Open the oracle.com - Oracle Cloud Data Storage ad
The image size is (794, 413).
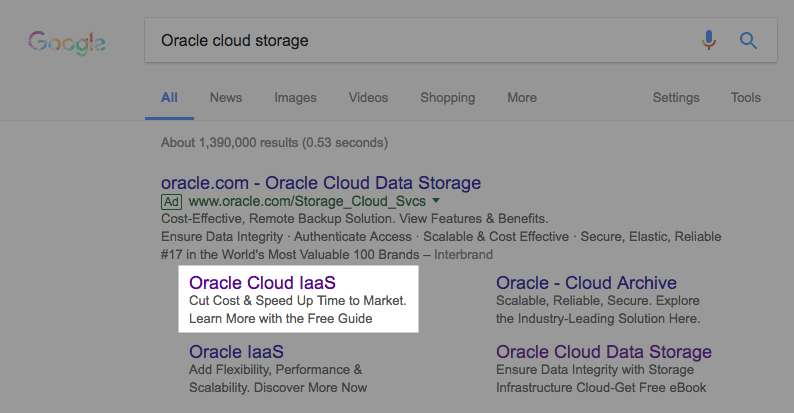coord(320,183)
